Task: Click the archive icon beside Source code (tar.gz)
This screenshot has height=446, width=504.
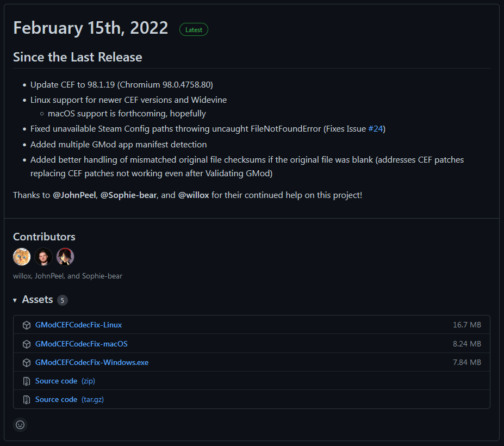Action: (27, 400)
